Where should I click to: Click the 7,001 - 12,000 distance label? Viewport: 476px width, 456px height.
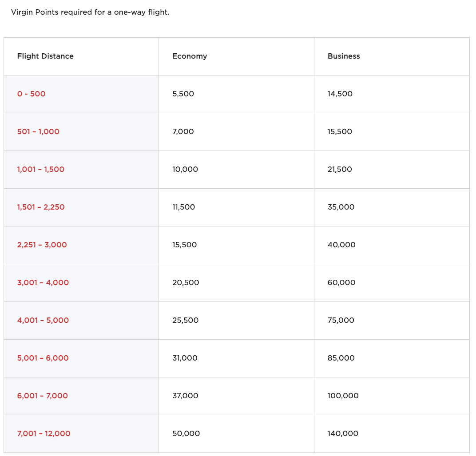click(44, 434)
